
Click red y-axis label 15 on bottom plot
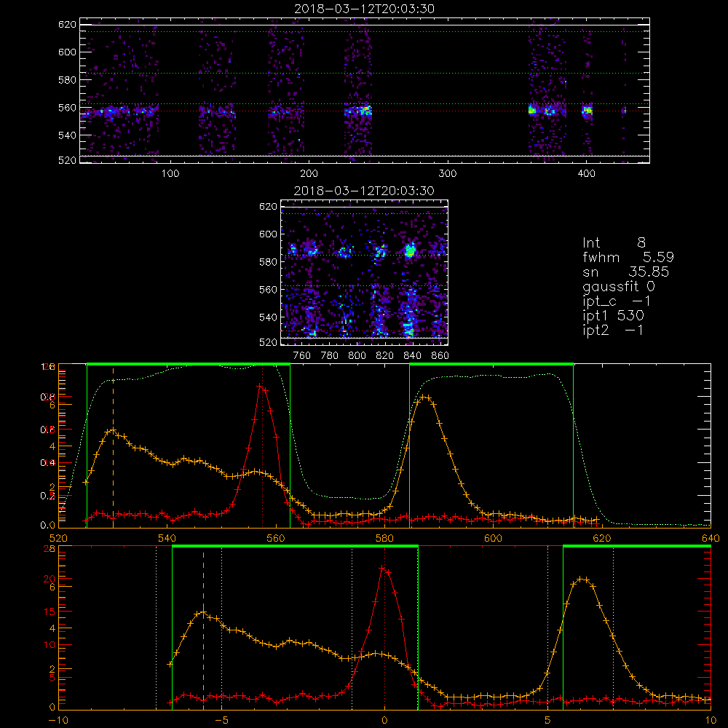pyautogui.click(x=50, y=612)
